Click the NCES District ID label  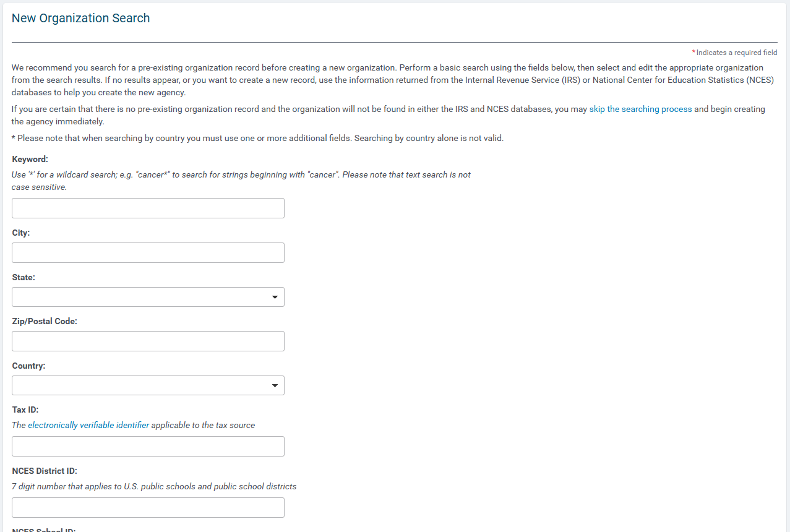coord(45,471)
